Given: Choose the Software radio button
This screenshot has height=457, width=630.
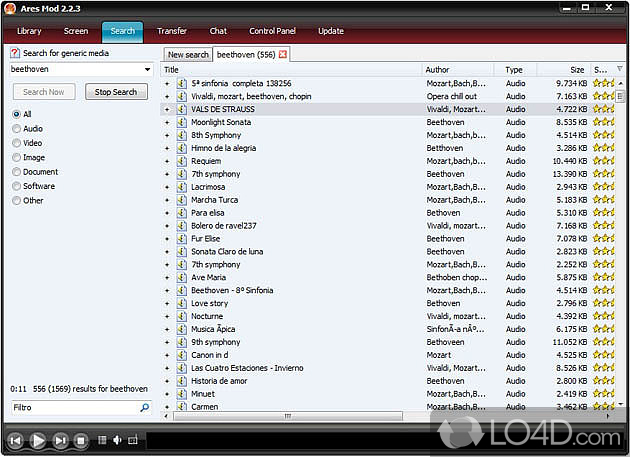Looking at the screenshot, I should [x=16, y=186].
